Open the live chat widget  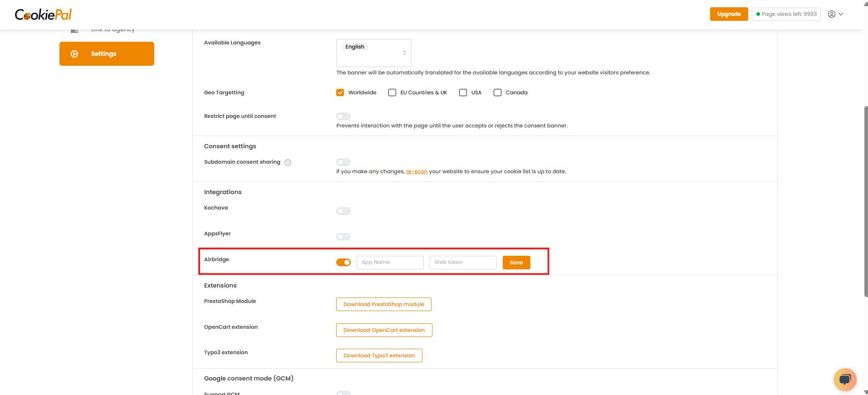(845, 379)
